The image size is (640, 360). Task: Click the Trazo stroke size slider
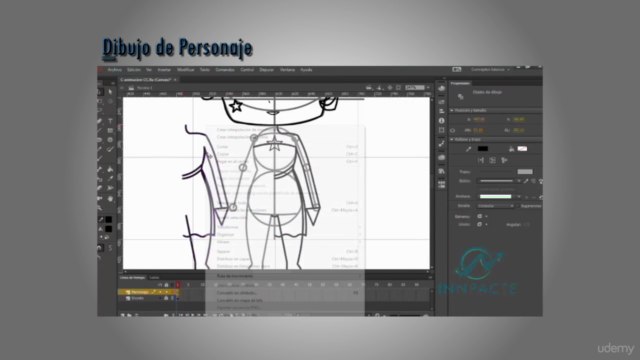click(496, 172)
